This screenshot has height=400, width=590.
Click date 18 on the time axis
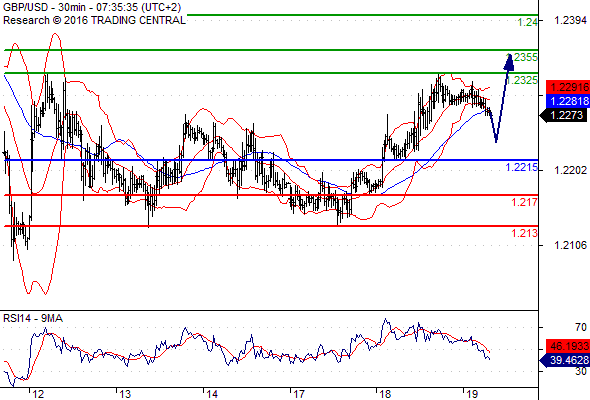pyautogui.click(x=385, y=394)
